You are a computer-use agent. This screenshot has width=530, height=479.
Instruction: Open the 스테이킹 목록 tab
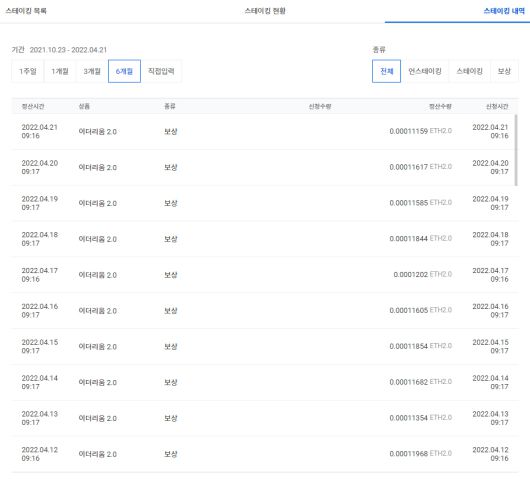click(26, 11)
